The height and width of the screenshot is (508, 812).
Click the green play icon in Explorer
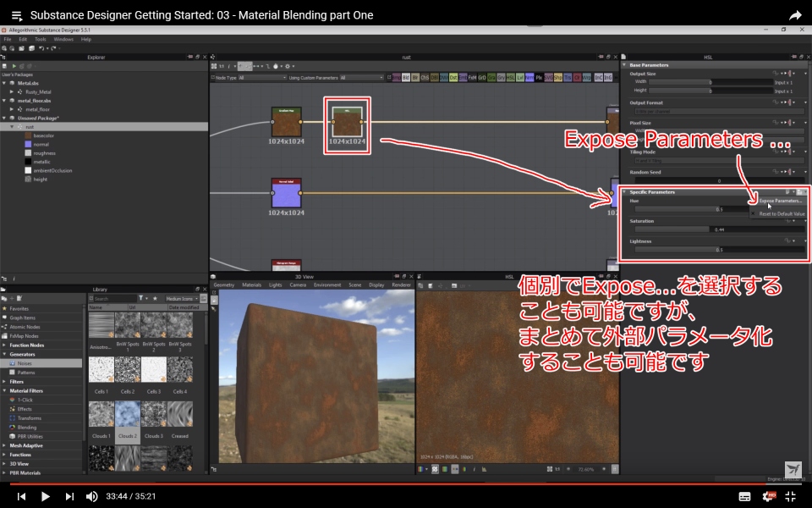pyautogui.click(x=14, y=66)
